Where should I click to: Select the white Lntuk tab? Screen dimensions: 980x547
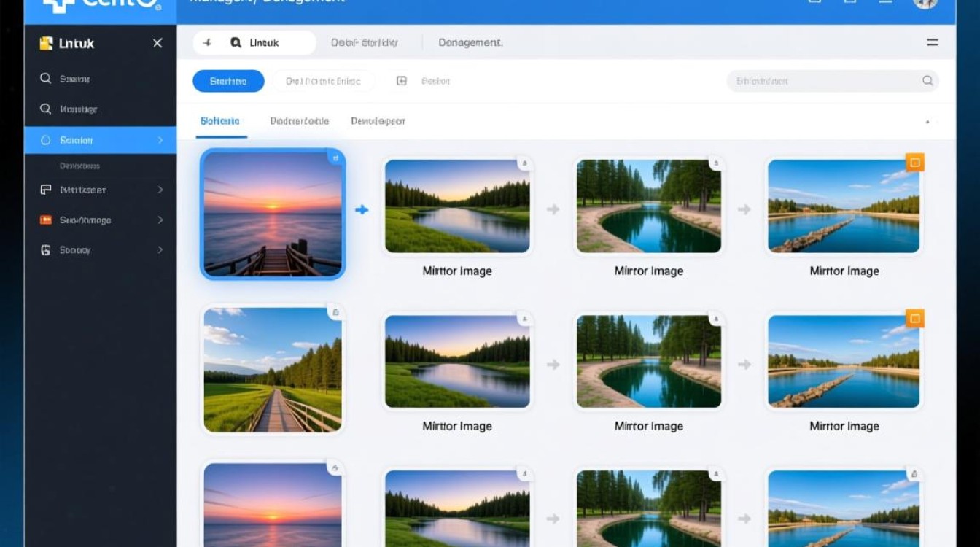(254, 43)
